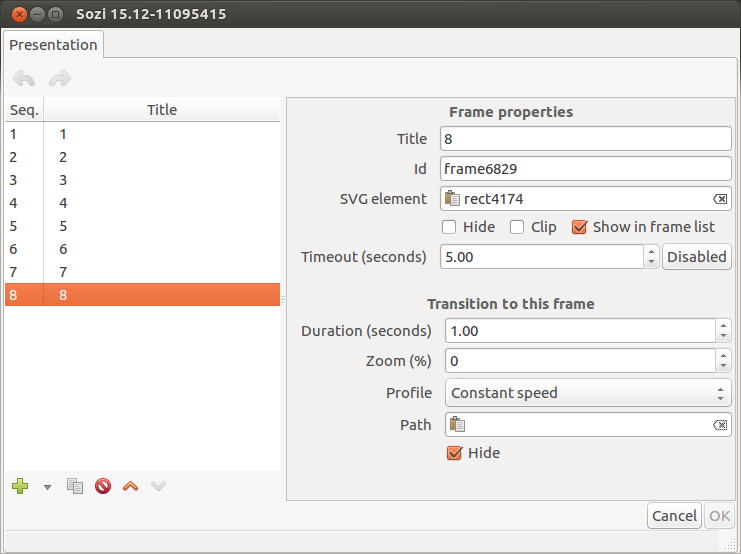Open the add-frame dropdown arrow
This screenshot has width=741, height=554.
point(47,487)
